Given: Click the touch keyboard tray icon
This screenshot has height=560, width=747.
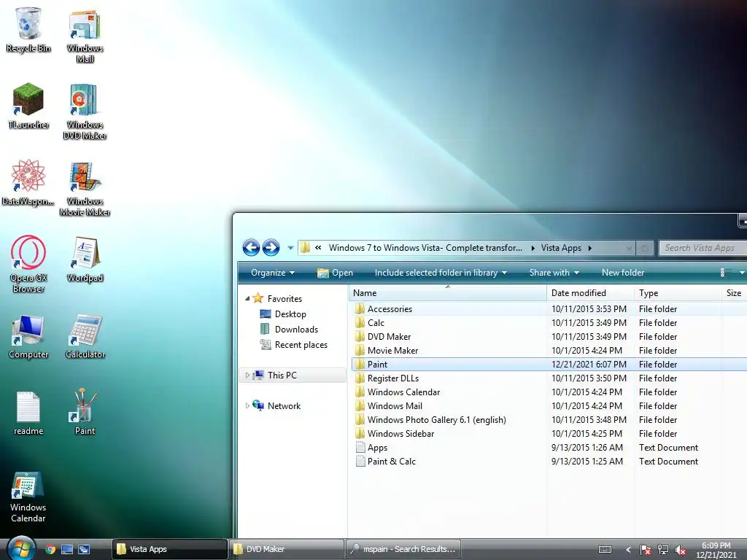Looking at the screenshot, I should tap(605, 550).
